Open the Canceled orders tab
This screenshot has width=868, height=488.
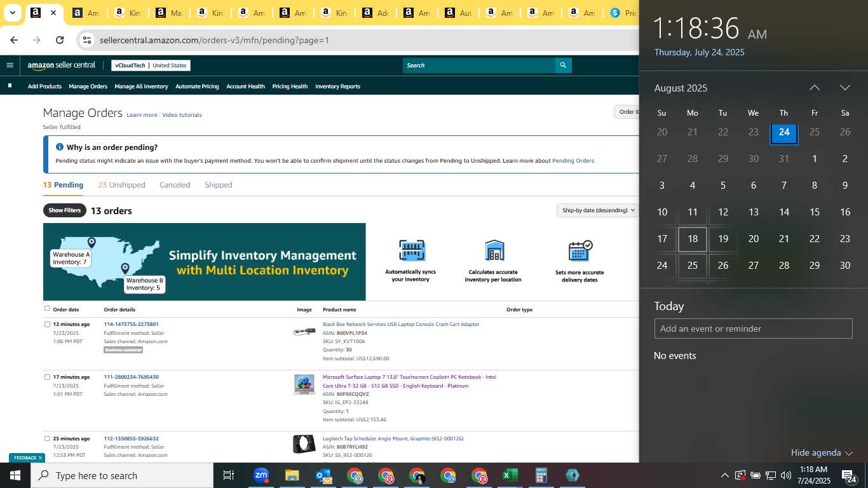coord(175,185)
